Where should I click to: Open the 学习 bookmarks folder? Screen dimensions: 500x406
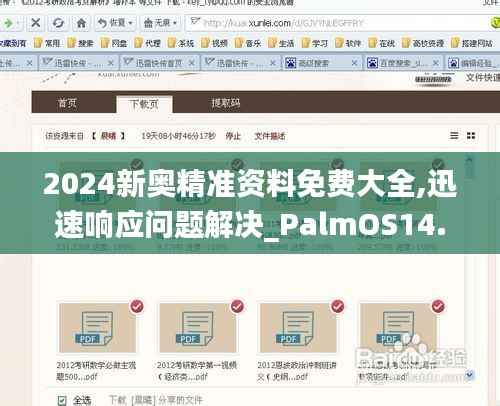coord(315,43)
